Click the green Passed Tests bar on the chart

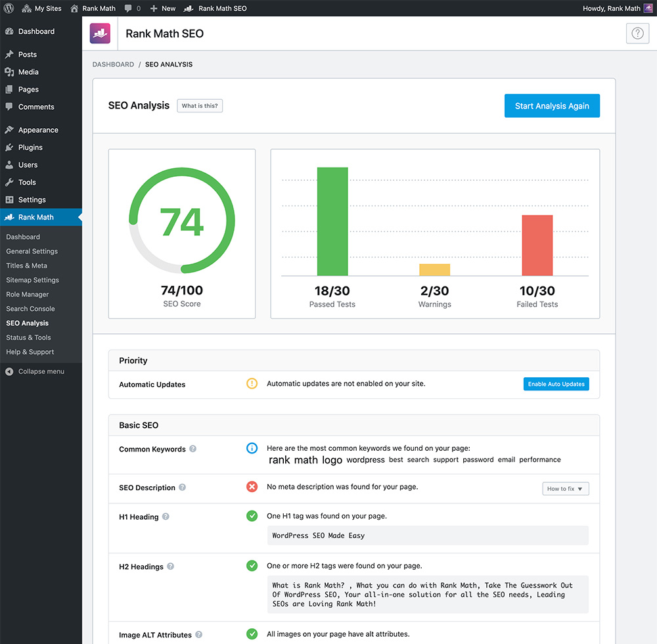coord(332,220)
